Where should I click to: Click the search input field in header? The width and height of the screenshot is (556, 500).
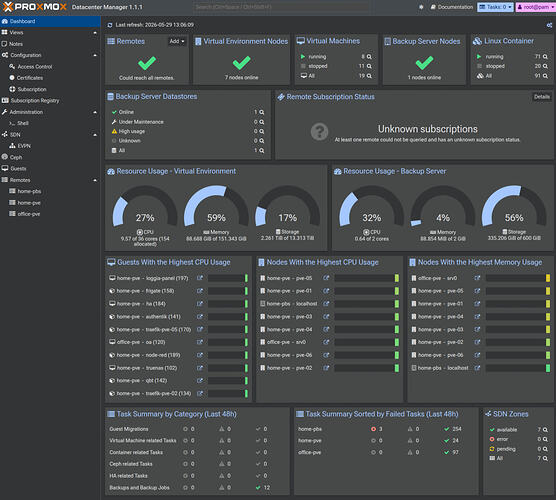pyautogui.click(x=283, y=7)
